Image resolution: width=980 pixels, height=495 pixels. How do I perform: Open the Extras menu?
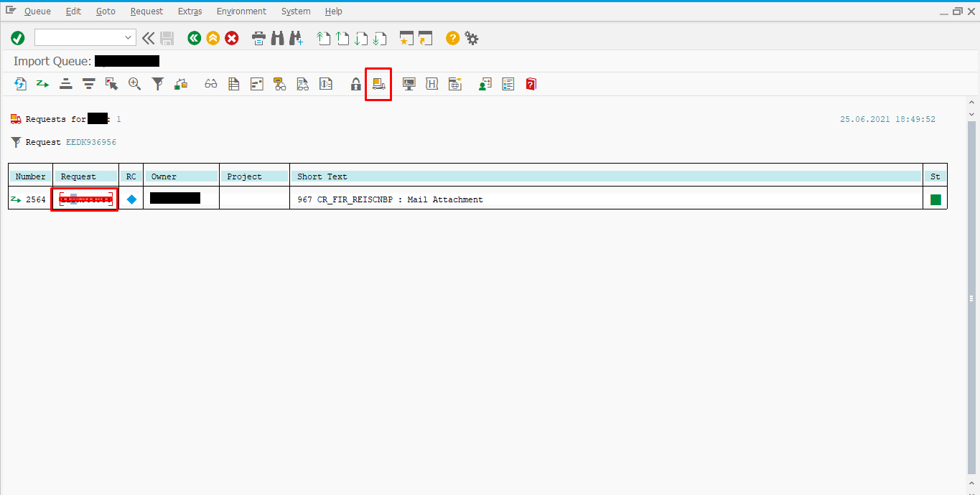[x=190, y=11]
